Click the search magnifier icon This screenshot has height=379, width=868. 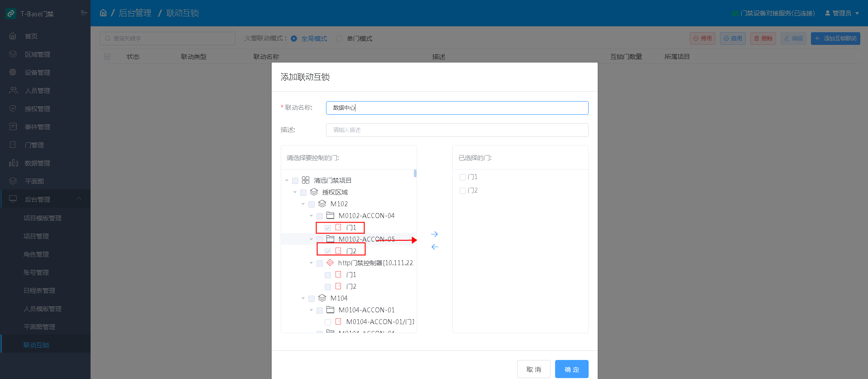[108, 39]
